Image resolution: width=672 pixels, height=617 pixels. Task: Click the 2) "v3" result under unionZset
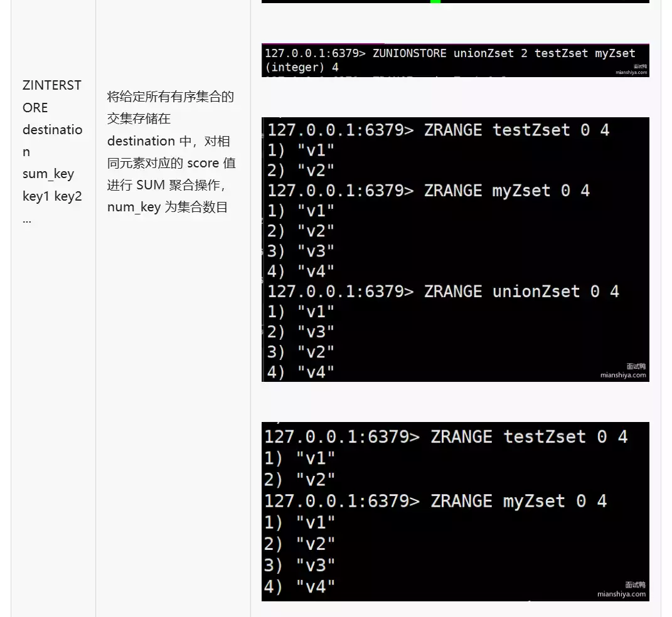(x=301, y=332)
